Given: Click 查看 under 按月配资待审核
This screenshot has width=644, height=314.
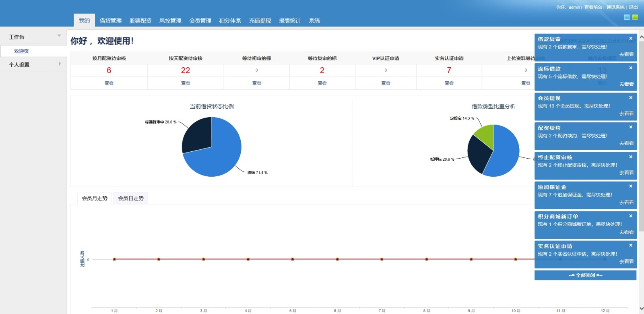Looking at the screenshot, I should coord(109,83).
